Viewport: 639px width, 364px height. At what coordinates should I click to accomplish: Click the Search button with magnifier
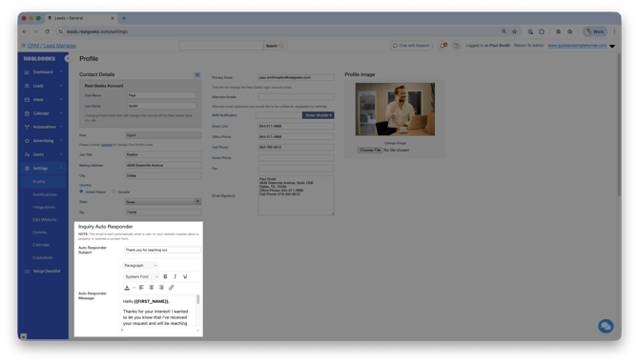pyautogui.click(x=275, y=46)
